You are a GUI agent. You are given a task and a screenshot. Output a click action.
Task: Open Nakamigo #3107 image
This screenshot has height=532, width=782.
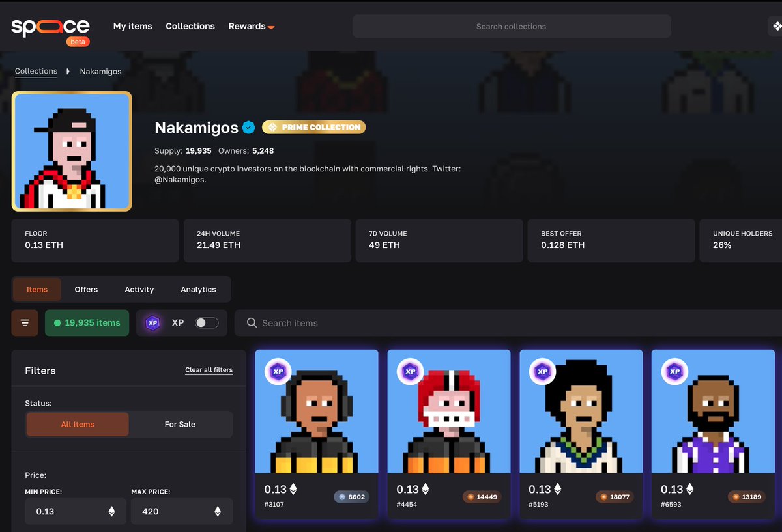pos(317,412)
